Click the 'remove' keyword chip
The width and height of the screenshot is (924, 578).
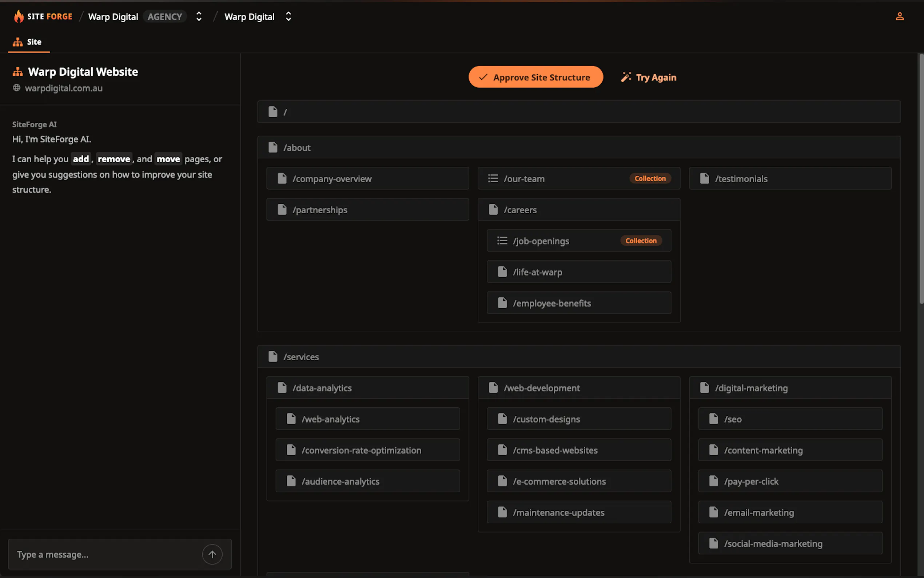click(114, 159)
